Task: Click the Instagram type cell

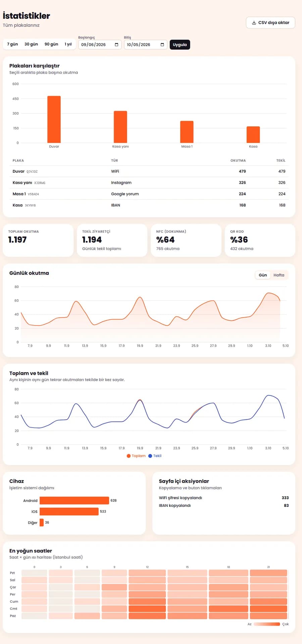Action: click(x=121, y=183)
